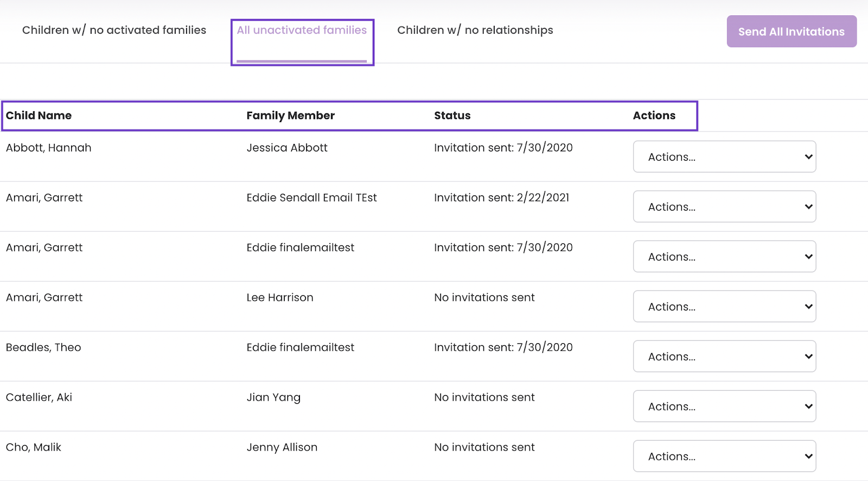The height and width of the screenshot is (481, 868).
Task: Open Children w/ no relationships tab
Action: (x=475, y=30)
